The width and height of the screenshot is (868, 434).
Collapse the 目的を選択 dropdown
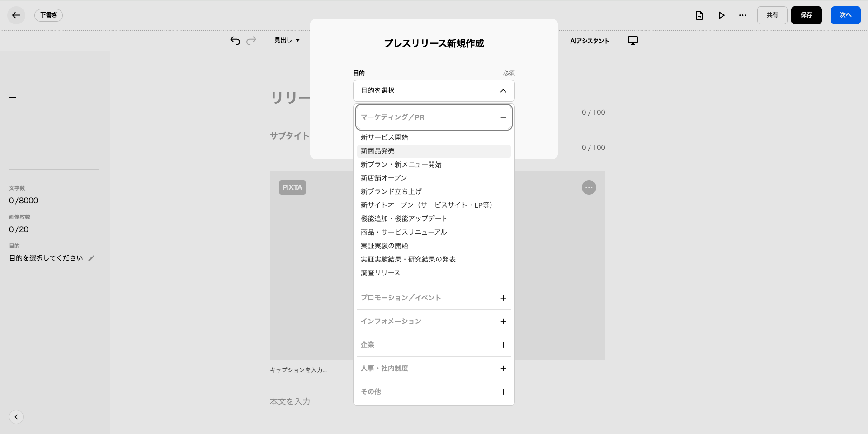coord(434,91)
